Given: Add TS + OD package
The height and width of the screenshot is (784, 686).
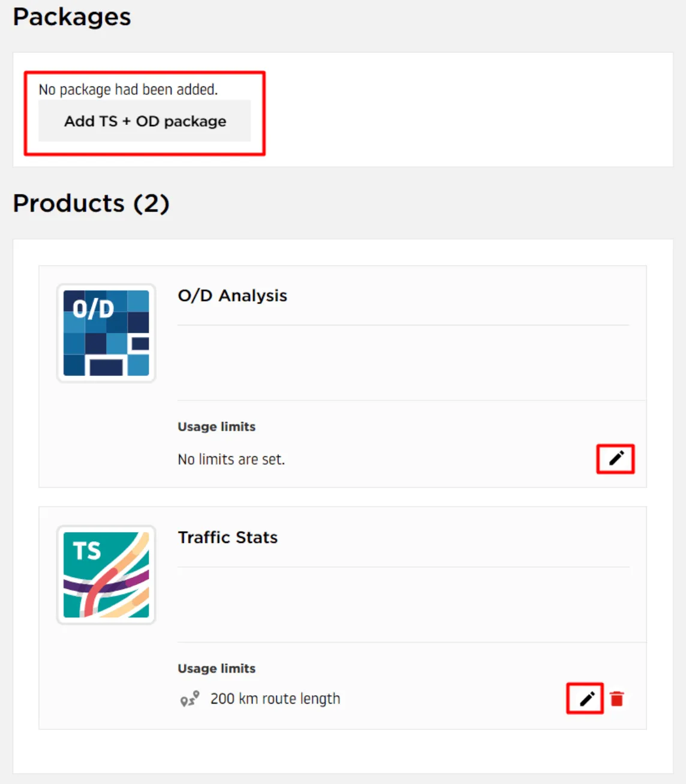Looking at the screenshot, I should pyautogui.click(x=145, y=121).
